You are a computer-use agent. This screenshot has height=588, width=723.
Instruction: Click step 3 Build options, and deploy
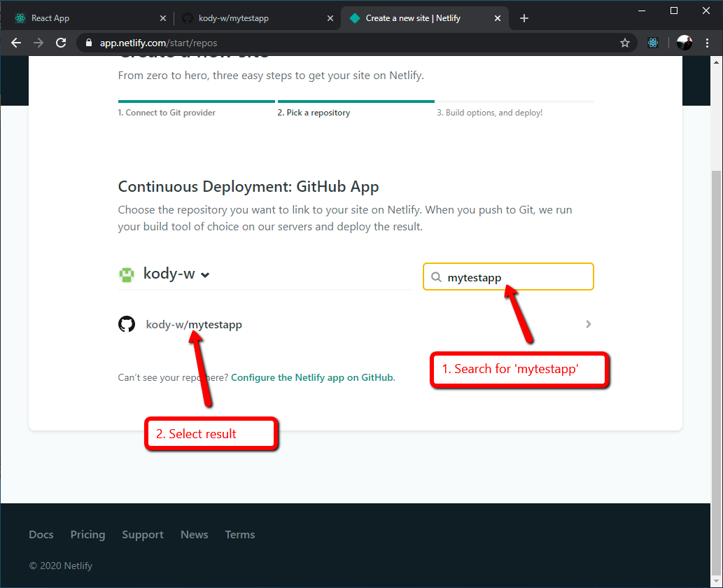coord(490,113)
